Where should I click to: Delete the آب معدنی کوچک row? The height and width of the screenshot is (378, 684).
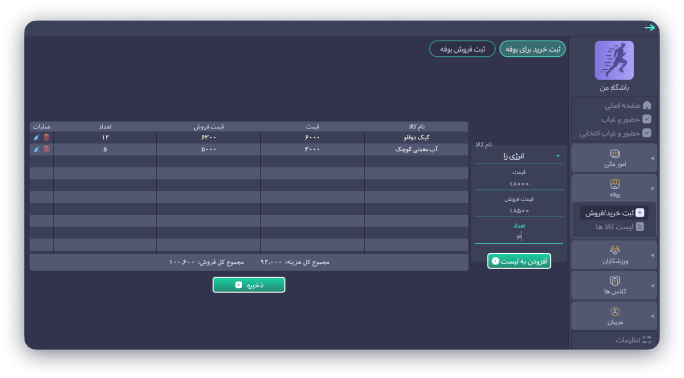(x=46, y=149)
